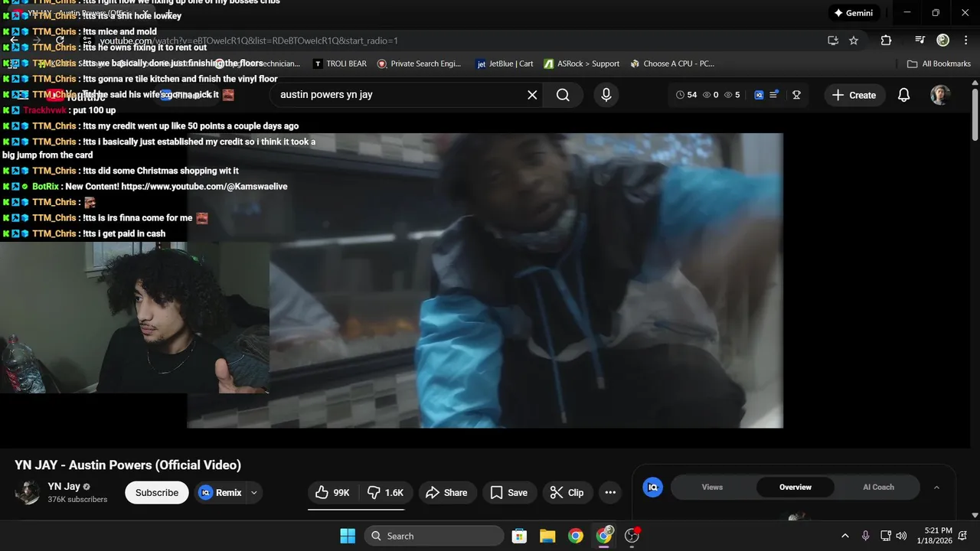980x551 pixels.
Task: Open more actions three-dot menu
Action: pyautogui.click(x=610, y=493)
